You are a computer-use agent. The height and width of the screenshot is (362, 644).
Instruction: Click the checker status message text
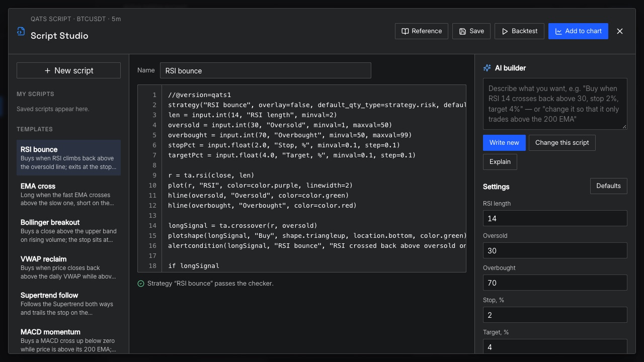click(x=210, y=284)
